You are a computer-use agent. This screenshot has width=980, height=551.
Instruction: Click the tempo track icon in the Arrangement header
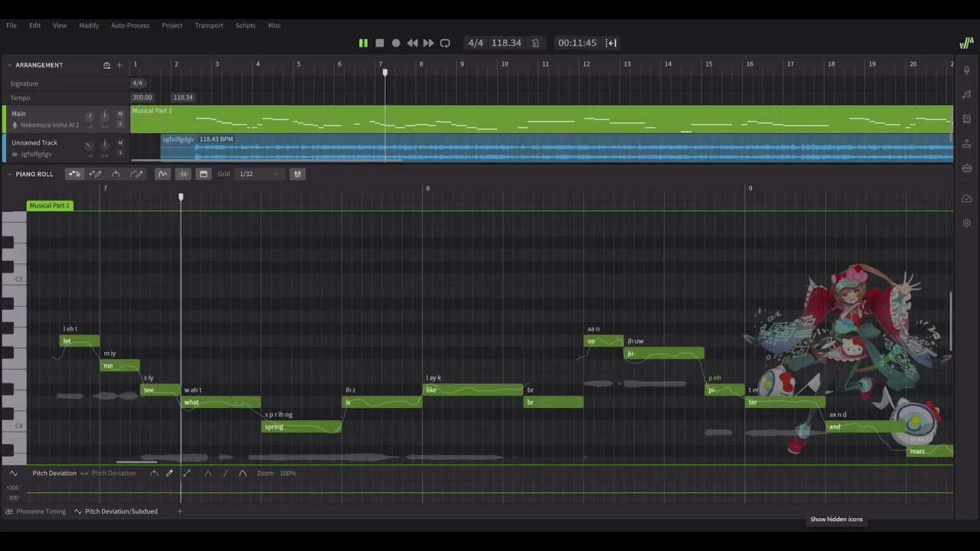tap(107, 65)
